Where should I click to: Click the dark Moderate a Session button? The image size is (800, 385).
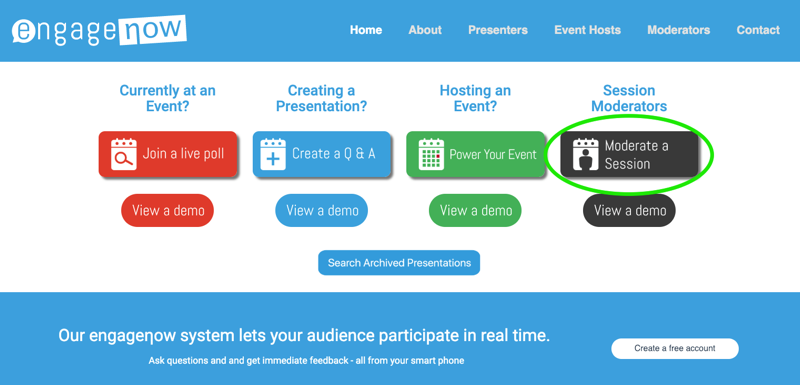(630, 154)
